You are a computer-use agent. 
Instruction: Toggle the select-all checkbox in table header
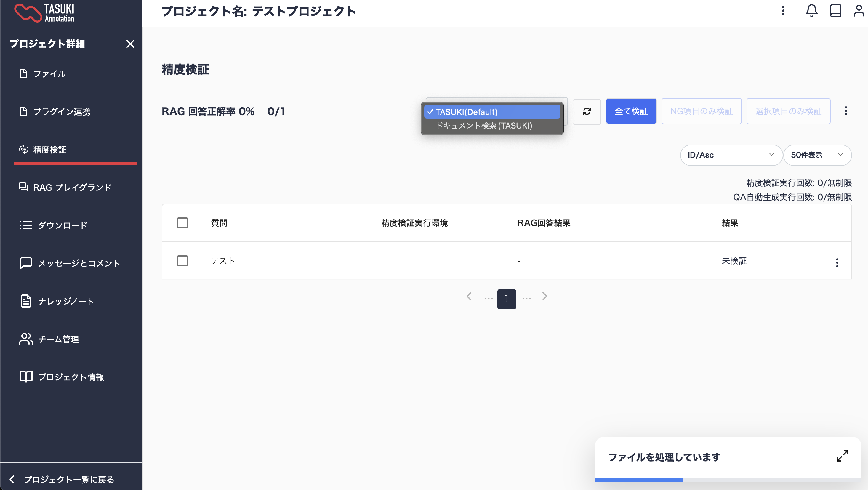(x=182, y=223)
